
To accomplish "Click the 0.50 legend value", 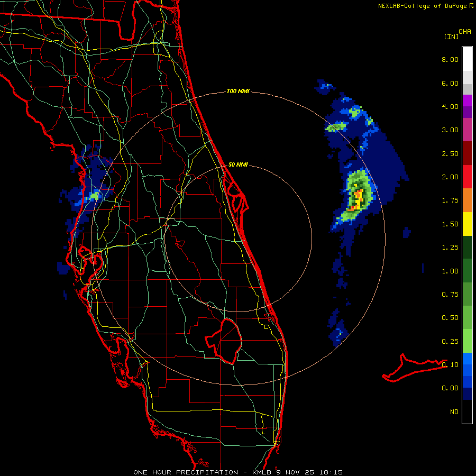I will (x=450, y=318).
